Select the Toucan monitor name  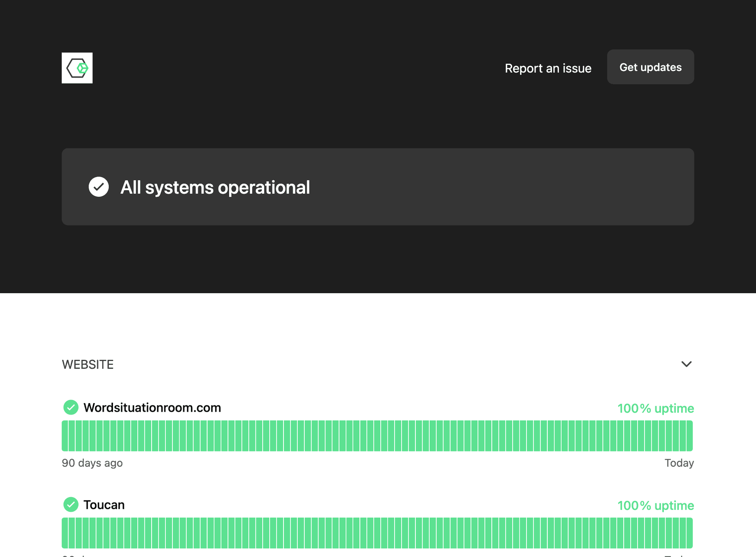click(x=104, y=505)
